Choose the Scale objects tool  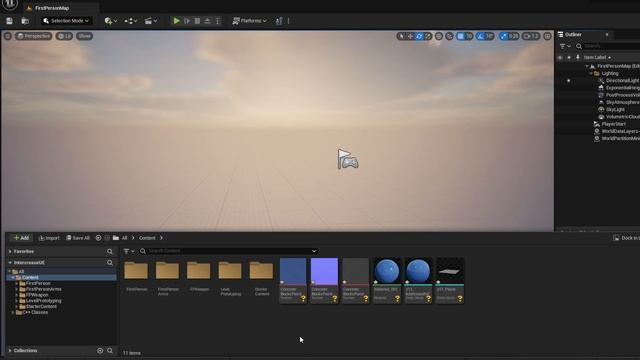tap(428, 36)
